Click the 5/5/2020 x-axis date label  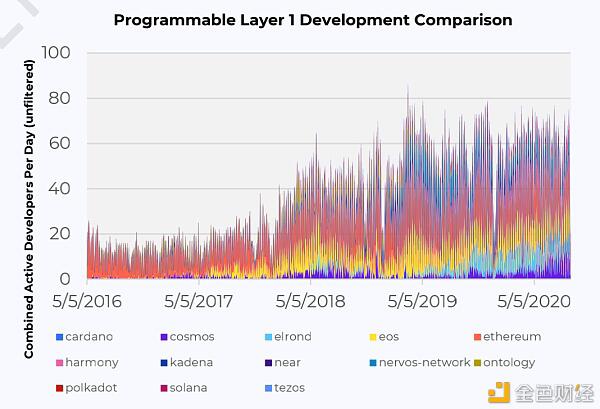coord(533,298)
